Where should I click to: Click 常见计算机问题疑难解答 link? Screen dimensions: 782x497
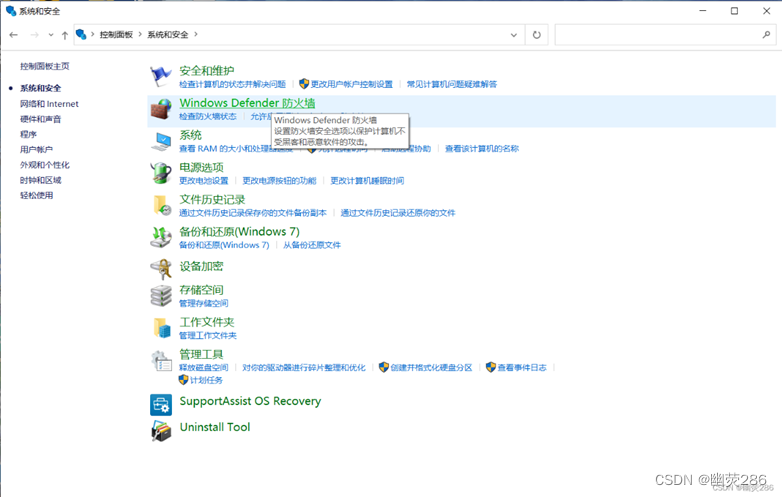click(x=452, y=84)
